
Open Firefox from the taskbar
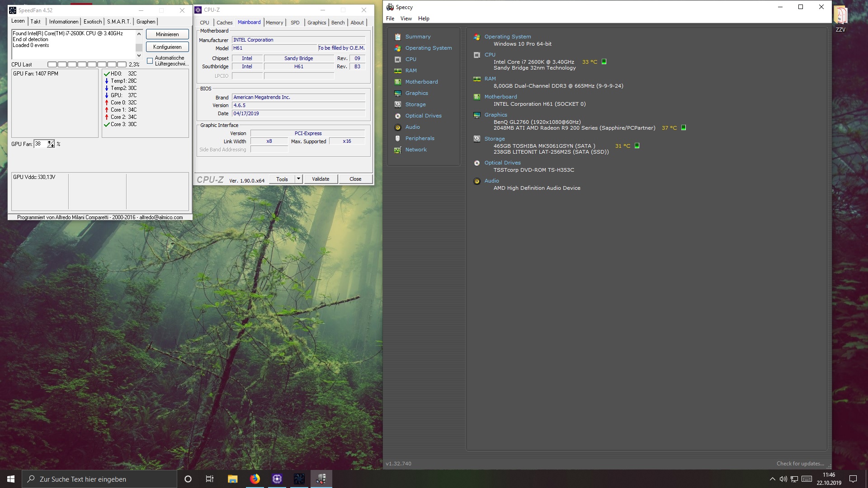(255, 479)
